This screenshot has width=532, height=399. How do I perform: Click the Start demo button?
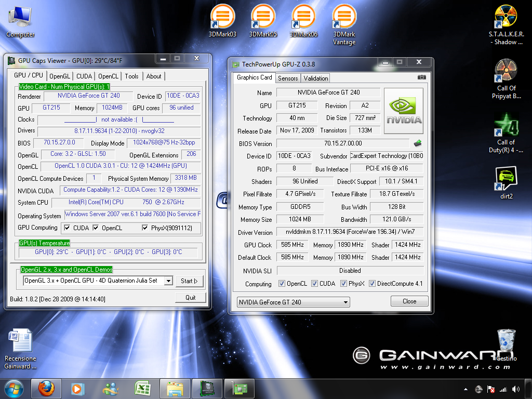189,281
